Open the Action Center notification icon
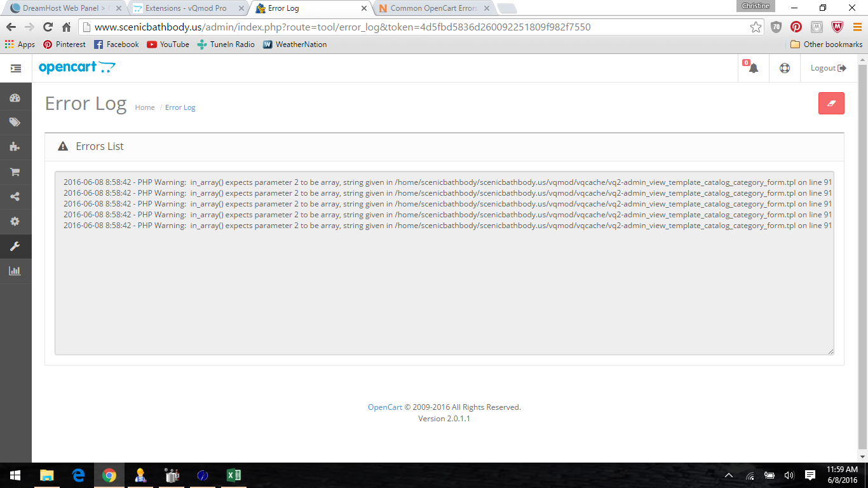 [x=810, y=475]
